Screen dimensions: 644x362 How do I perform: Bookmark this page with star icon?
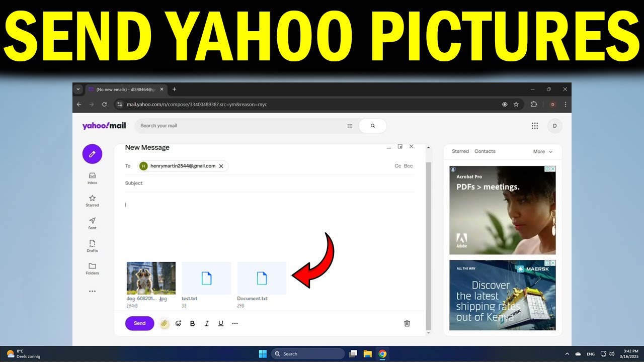516,105
